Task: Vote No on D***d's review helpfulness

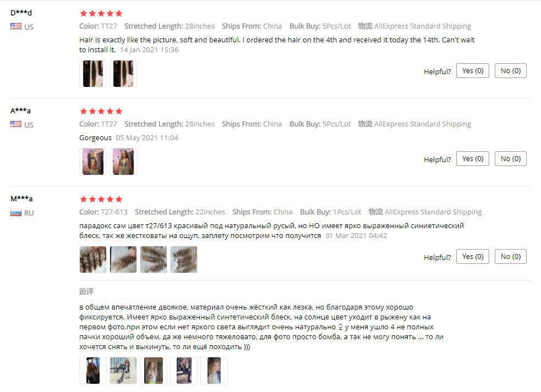Action: coord(510,71)
